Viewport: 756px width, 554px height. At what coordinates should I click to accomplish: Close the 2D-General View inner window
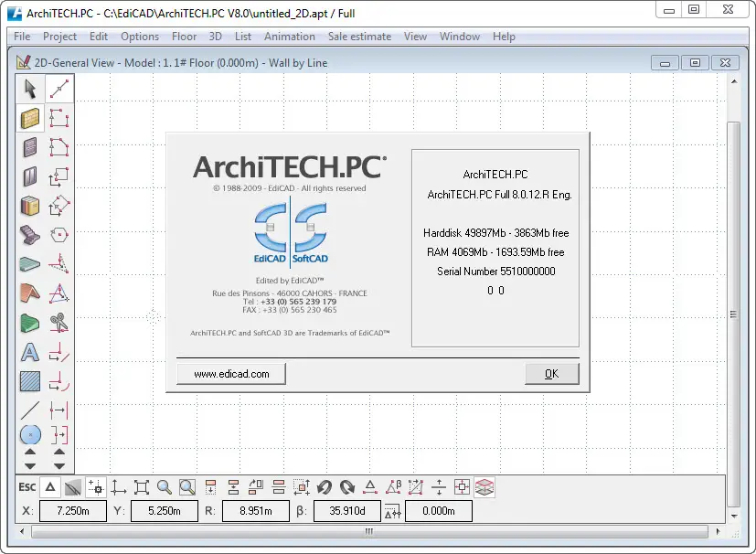pos(725,63)
